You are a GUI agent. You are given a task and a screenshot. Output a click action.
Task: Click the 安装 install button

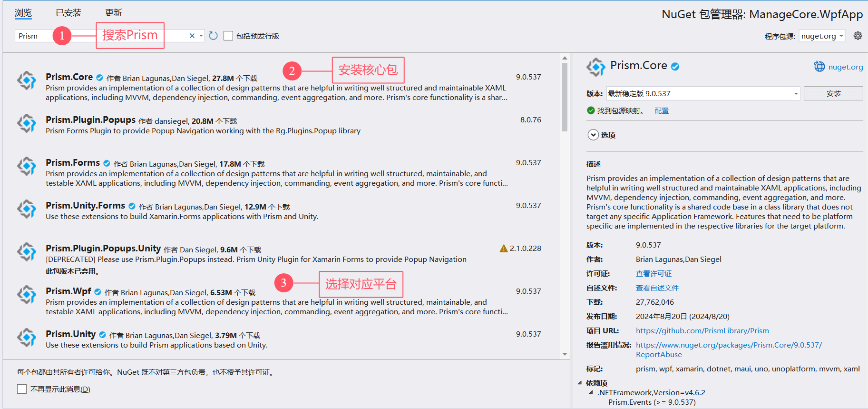[x=833, y=93]
